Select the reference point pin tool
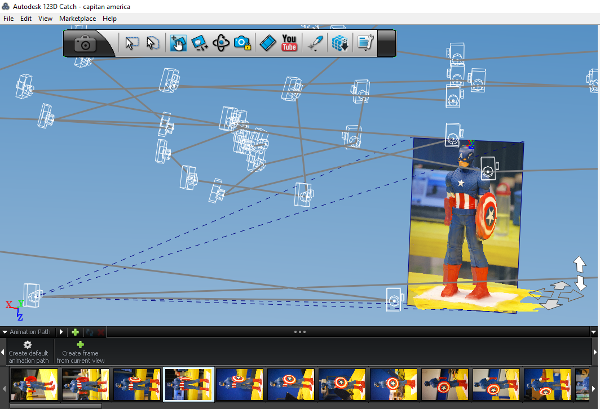The image size is (600, 409). click(x=316, y=43)
